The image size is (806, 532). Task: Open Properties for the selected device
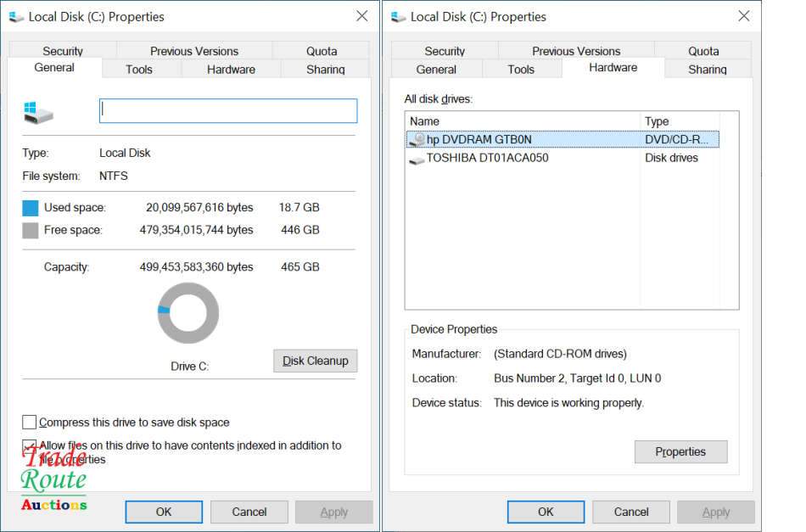680,452
